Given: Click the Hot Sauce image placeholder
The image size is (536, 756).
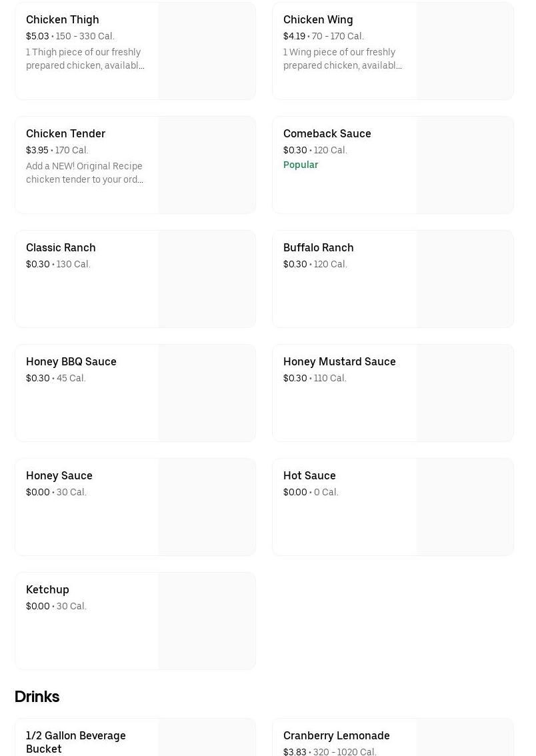Looking at the screenshot, I should click(465, 507).
